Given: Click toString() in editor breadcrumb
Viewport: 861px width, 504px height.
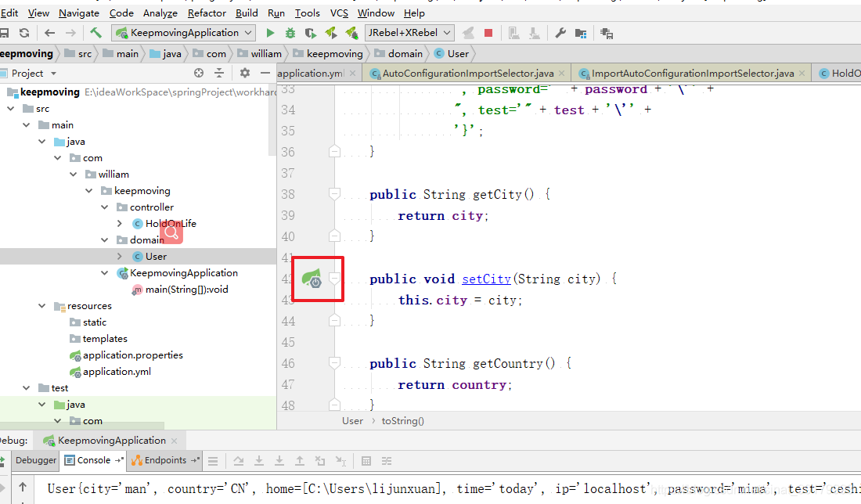Looking at the screenshot, I should tap(402, 421).
